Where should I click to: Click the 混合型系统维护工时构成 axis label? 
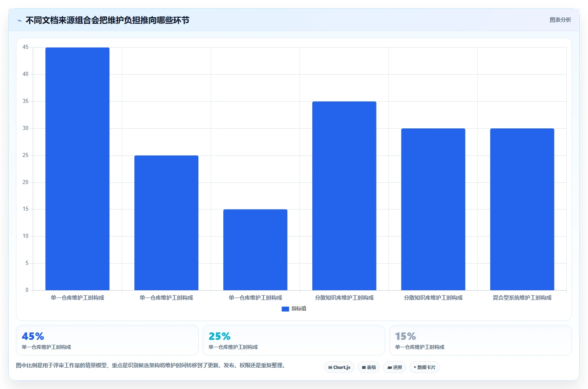click(x=522, y=298)
